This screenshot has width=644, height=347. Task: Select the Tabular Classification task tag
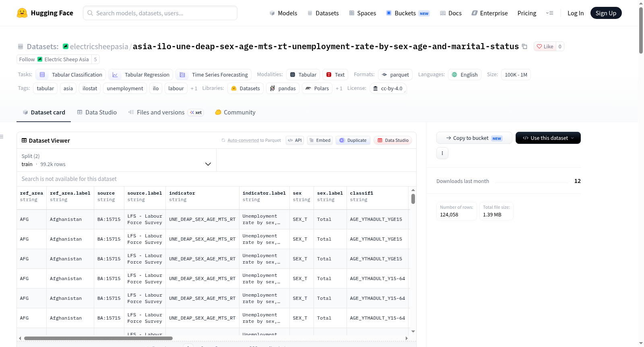coord(71,75)
